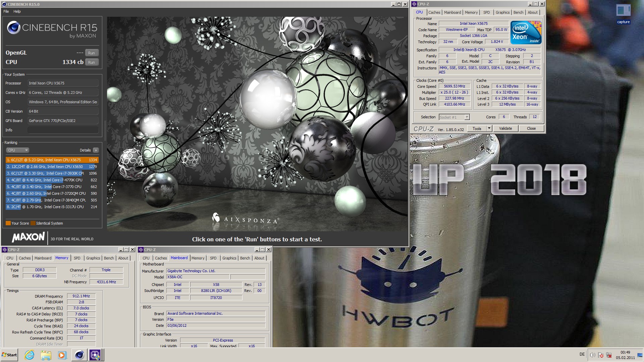Select ranking row 2 Xeon X5650 1279

pos(52,167)
